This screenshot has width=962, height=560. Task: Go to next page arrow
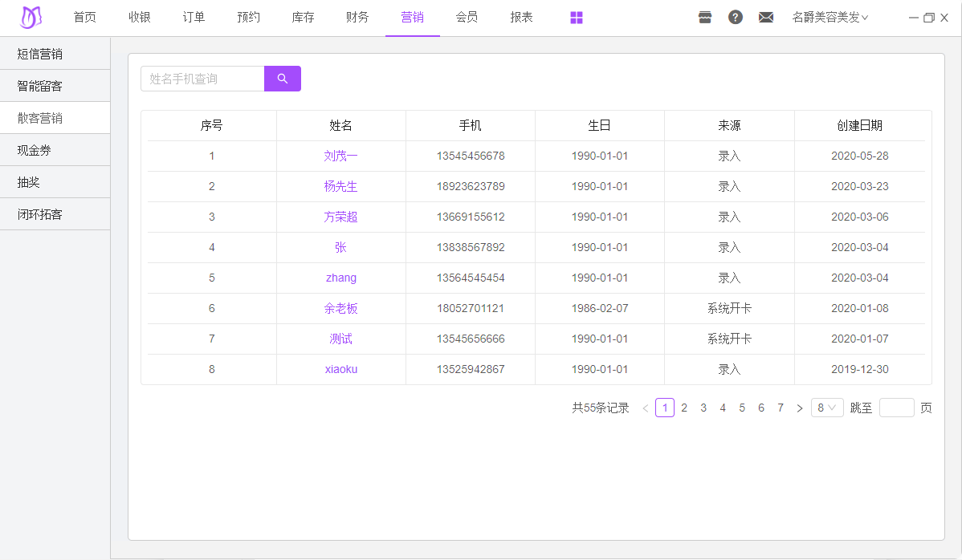coord(799,408)
